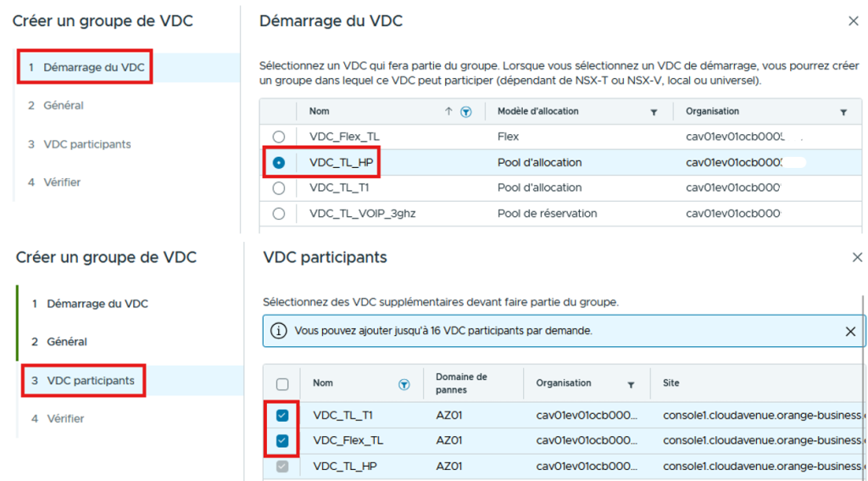The image size is (868, 481).
Task: Uncheck the VDC_Flex_TL participant checkbox
Action: pyautogui.click(x=282, y=441)
